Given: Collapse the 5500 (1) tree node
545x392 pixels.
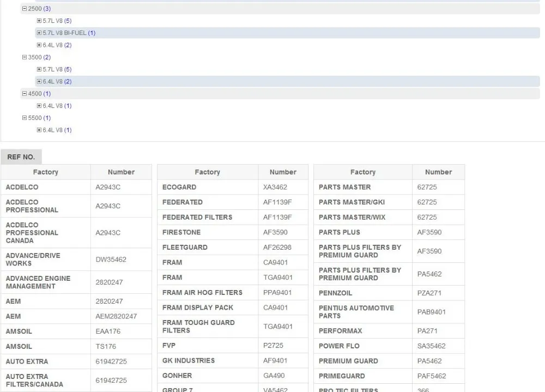Looking at the screenshot, I should [x=25, y=118].
